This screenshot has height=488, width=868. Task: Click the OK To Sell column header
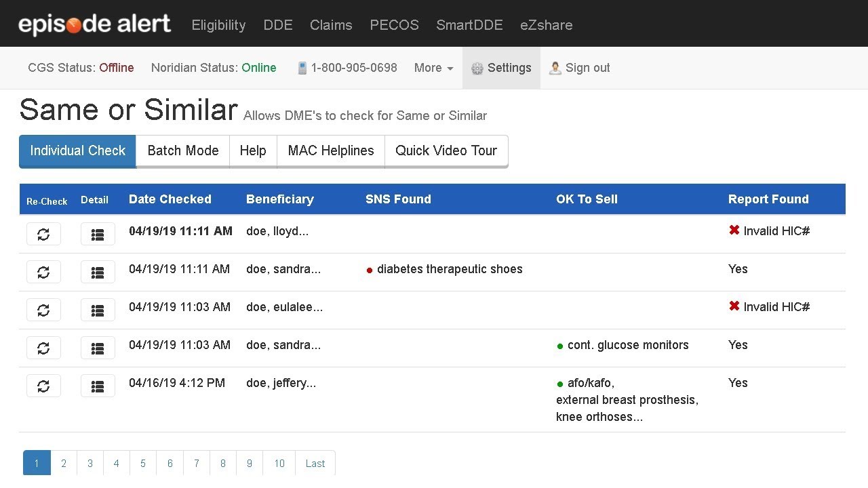pos(587,199)
